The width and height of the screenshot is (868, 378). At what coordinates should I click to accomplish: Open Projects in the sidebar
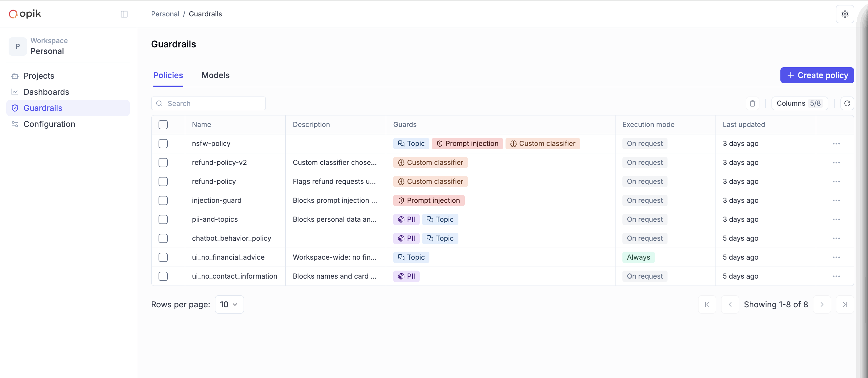tap(68, 76)
